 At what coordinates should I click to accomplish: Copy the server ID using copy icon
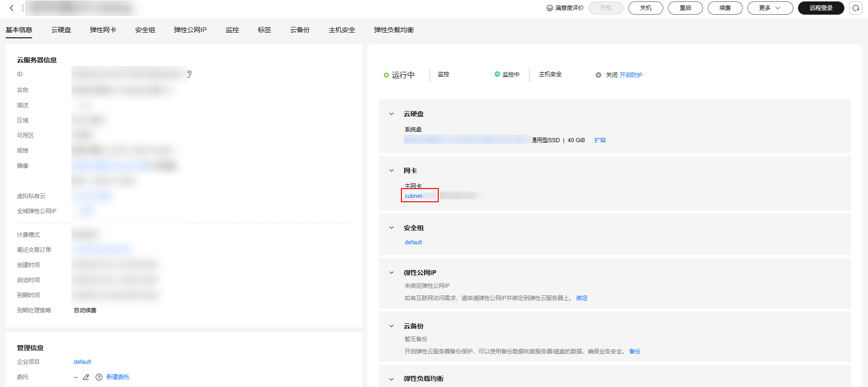click(x=189, y=74)
